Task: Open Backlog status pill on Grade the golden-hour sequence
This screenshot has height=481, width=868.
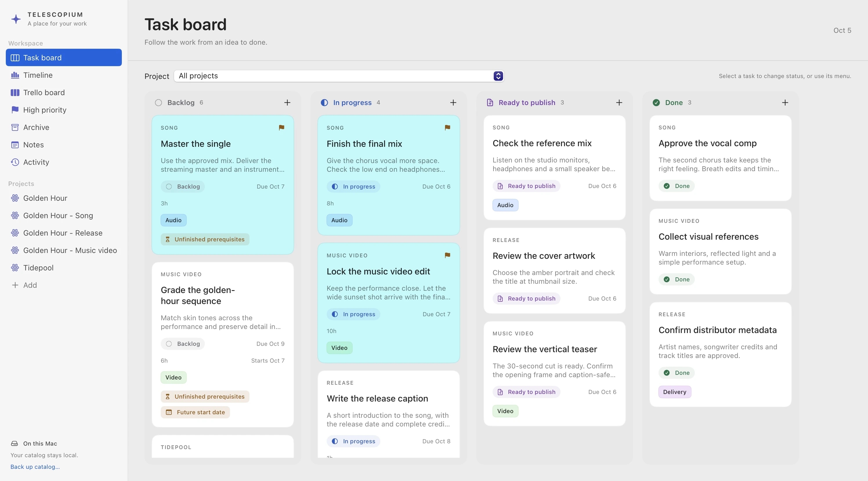Action: click(x=183, y=343)
